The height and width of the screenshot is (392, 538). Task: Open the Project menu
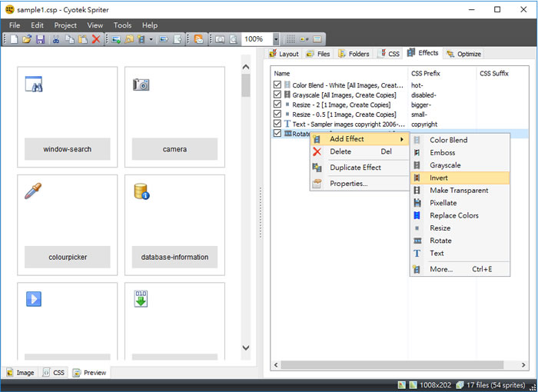pyautogui.click(x=65, y=25)
